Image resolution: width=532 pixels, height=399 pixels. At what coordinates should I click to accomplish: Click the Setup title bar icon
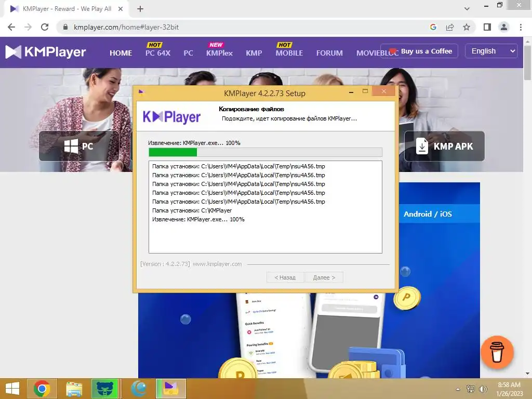(141, 92)
